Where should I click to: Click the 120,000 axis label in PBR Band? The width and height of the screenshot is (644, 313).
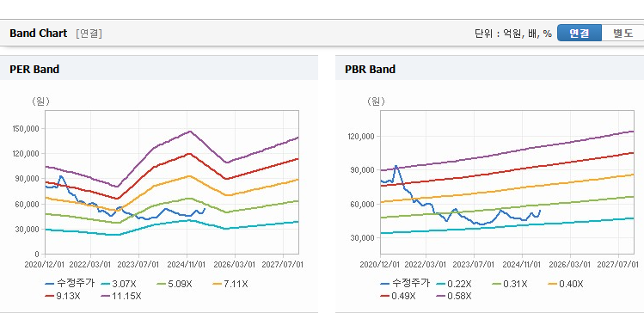[362, 137]
